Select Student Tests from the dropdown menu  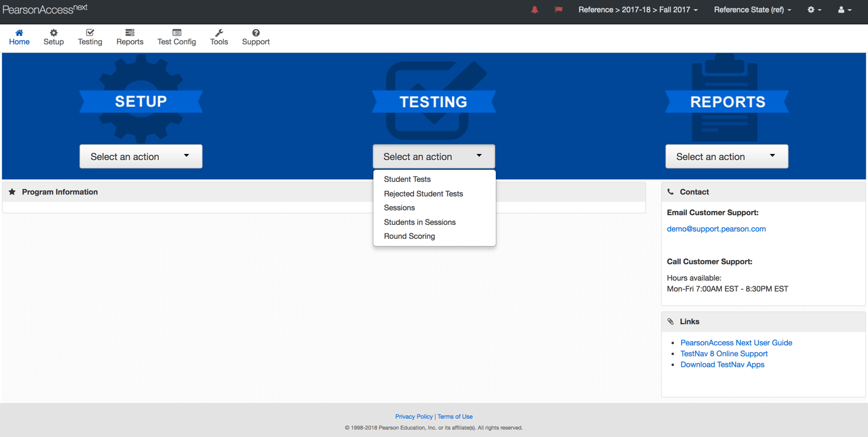pos(407,179)
